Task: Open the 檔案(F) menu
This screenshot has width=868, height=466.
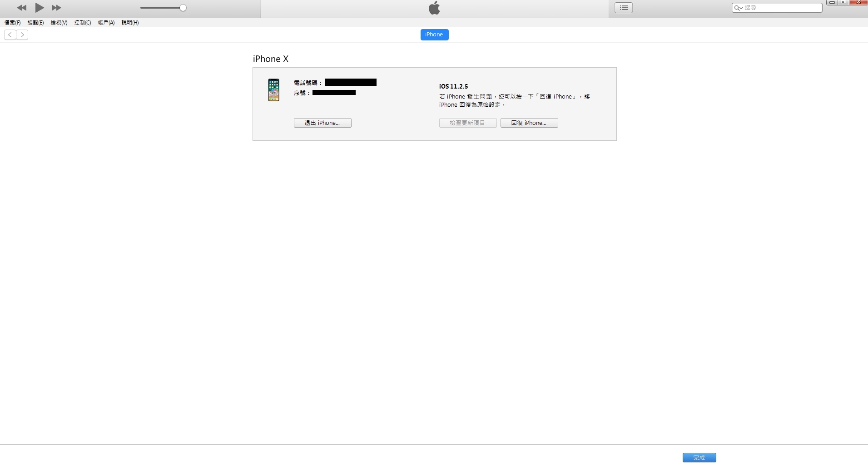Action: tap(13, 23)
